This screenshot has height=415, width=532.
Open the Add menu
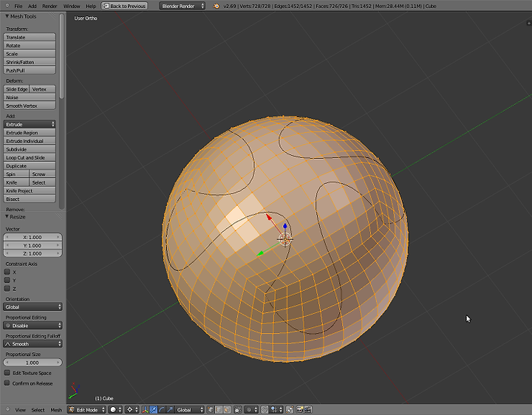click(33, 6)
